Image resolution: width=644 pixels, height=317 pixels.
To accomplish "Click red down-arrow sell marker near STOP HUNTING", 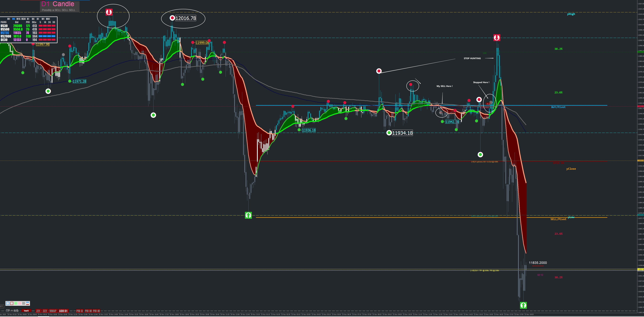I will [497, 38].
